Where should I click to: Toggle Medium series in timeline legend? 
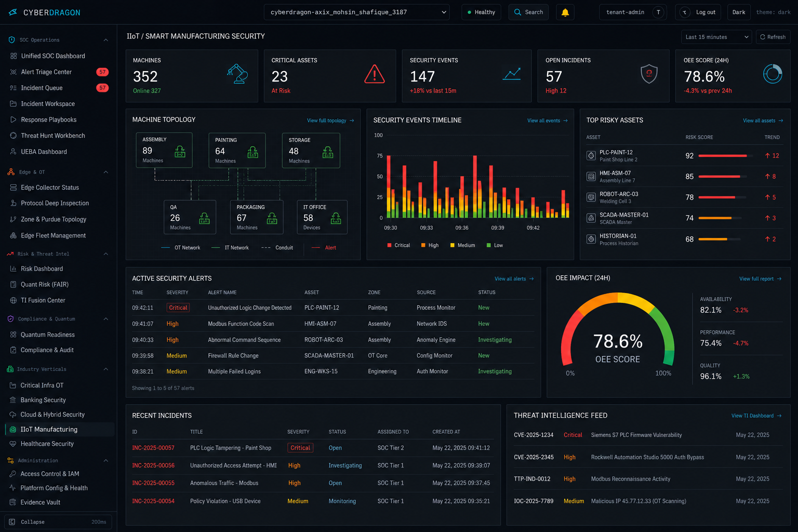[x=462, y=245]
